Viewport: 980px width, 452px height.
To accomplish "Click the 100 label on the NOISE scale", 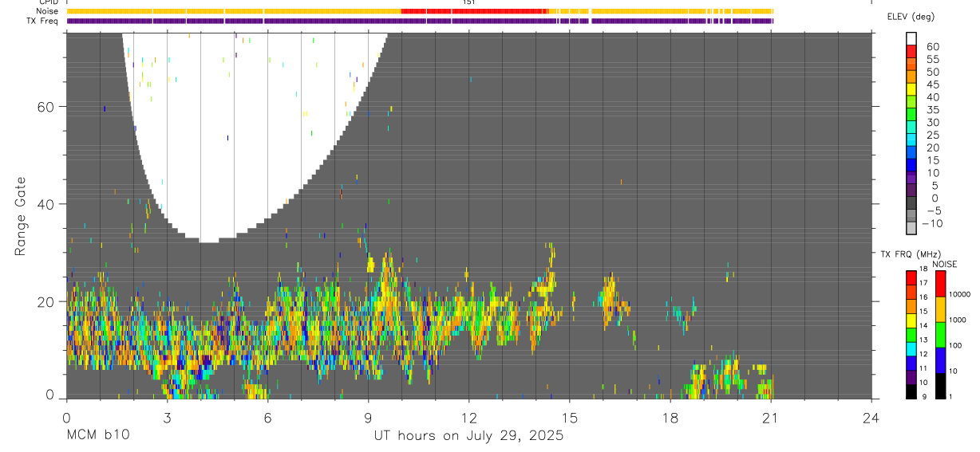I will [x=954, y=345].
